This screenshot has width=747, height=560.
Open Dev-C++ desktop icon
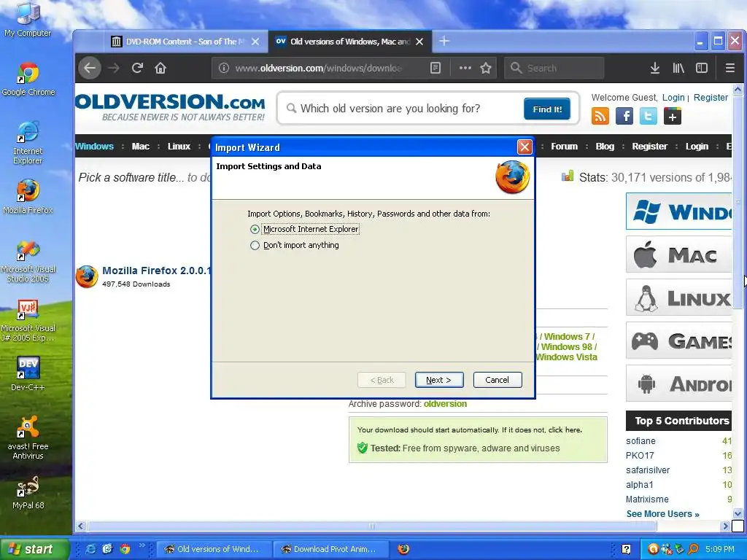[28, 374]
